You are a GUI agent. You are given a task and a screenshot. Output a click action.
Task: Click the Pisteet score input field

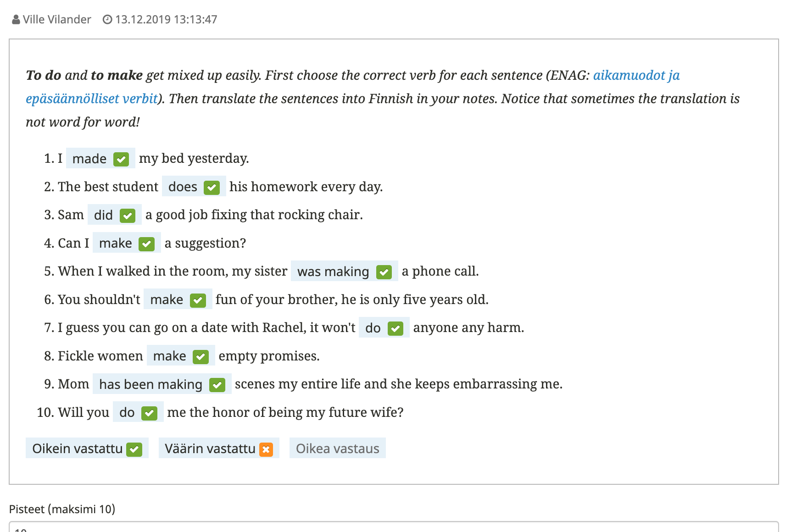pos(394,527)
